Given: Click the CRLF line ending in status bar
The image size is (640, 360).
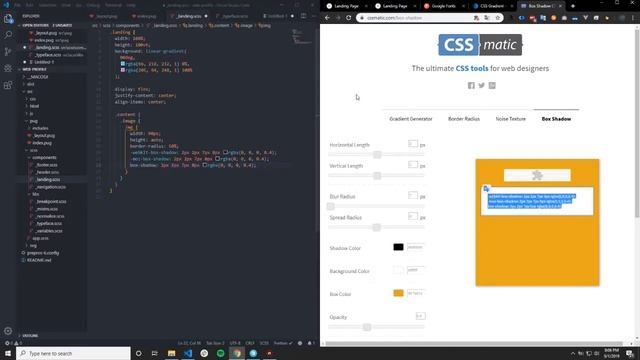Looking at the screenshot, I should 250,343.
